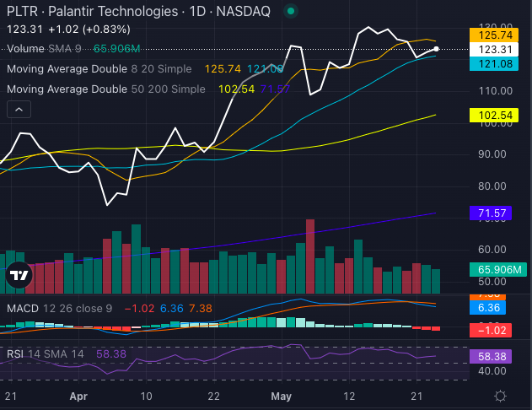
Task: Select Moving Average Double 8 20 Simple legend
Action: click(99, 69)
